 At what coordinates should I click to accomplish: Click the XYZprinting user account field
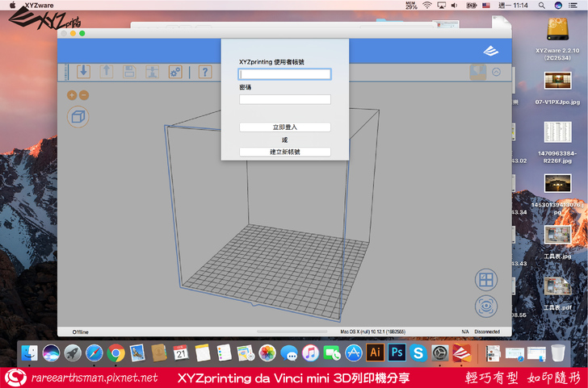coord(284,74)
